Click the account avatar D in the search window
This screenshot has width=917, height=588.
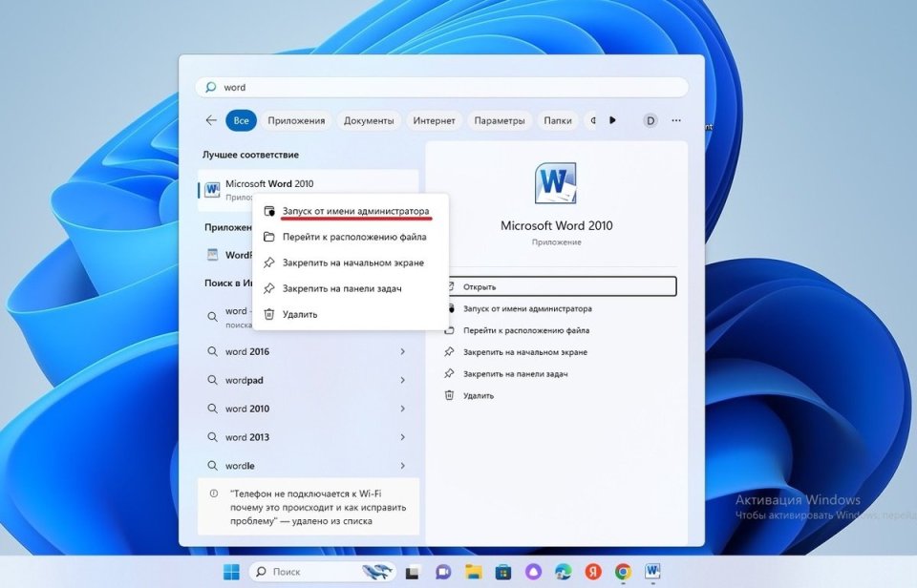point(650,120)
